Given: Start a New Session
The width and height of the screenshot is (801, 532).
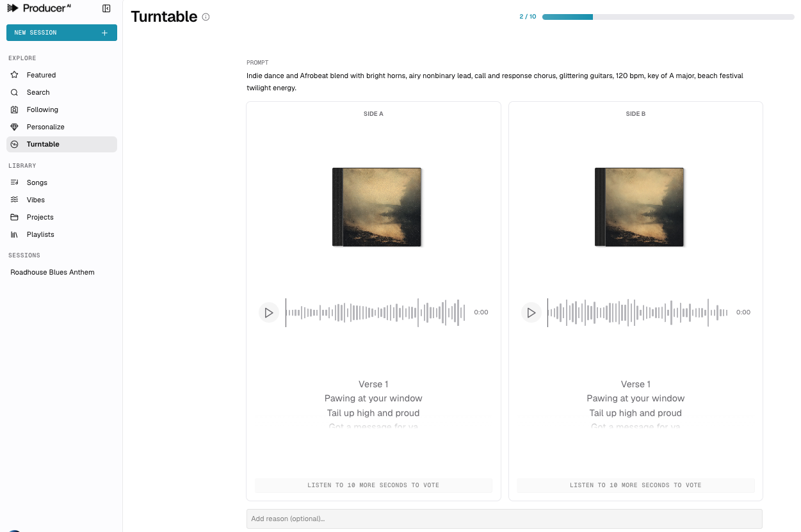Looking at the screenshot, I should 61,33.
